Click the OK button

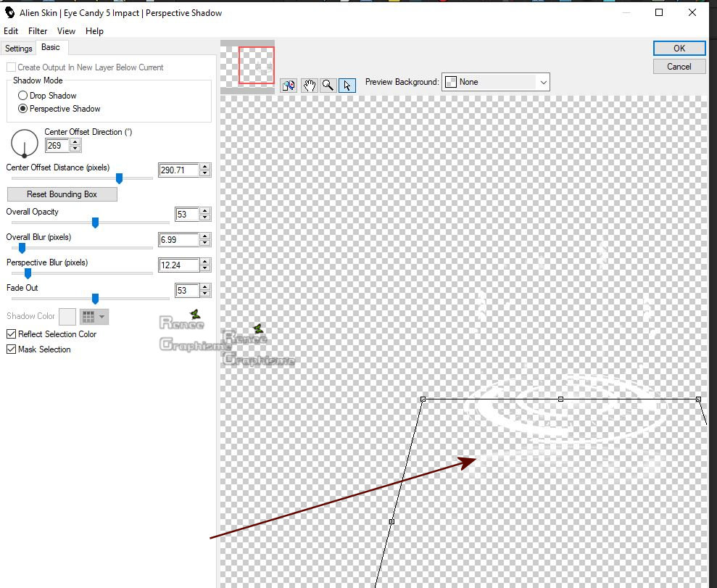point(679,49)
